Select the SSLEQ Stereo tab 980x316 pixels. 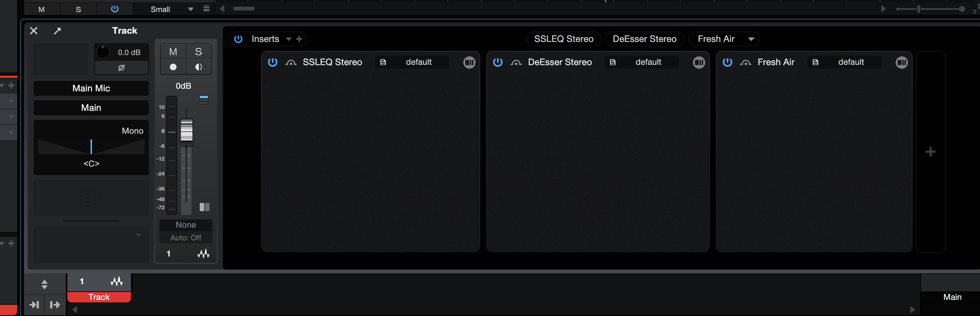564,39
